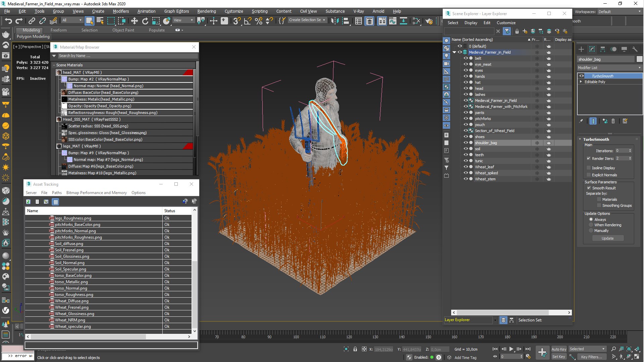Click the shoulder_bag object color swatch
644x362 pixels.
click(x=639, y=59)
